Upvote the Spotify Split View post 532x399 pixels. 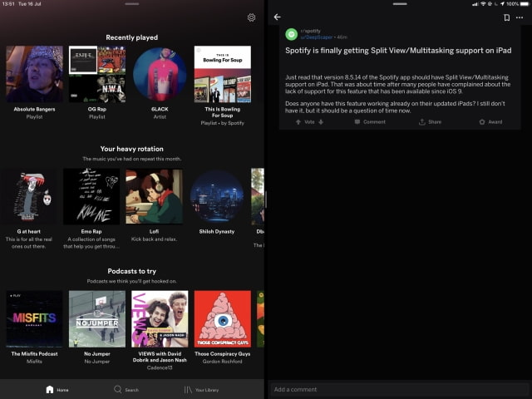[x=299, y=122]
